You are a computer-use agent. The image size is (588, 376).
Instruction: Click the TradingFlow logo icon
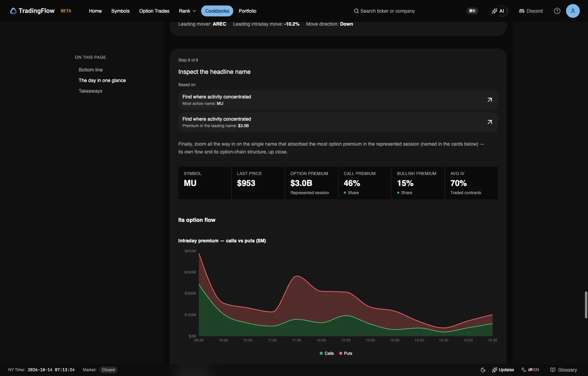pos(13,11)
